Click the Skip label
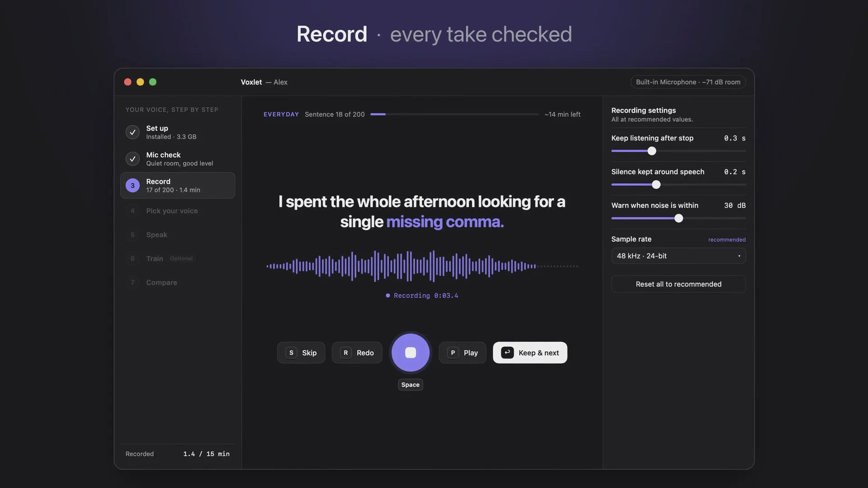The image size is (868, 488). coord(309,353)
